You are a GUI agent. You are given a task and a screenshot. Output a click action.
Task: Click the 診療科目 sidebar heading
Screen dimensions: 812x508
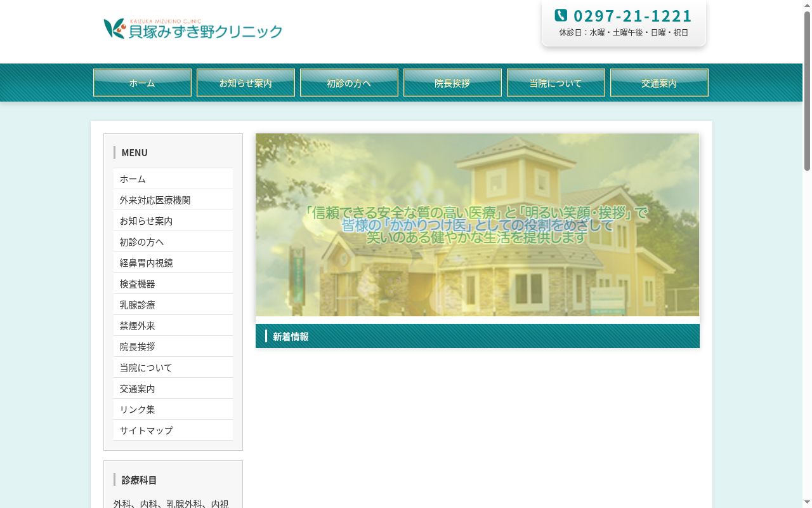pyautogui.click(x=139, y=480)
